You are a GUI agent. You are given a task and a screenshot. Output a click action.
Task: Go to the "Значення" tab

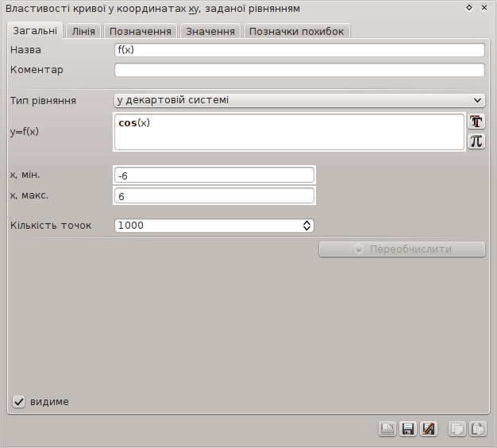pyautogui.click(x=210, y=31)
